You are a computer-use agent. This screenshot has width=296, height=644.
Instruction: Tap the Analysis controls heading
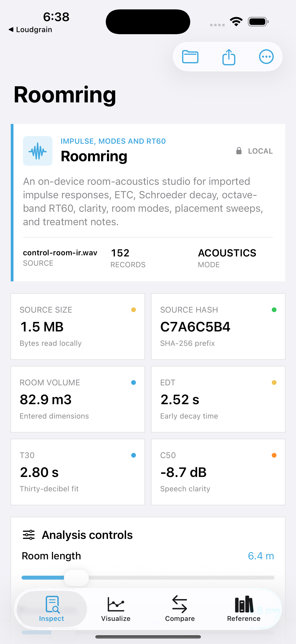pyautogui.click(x=87, y=535)
